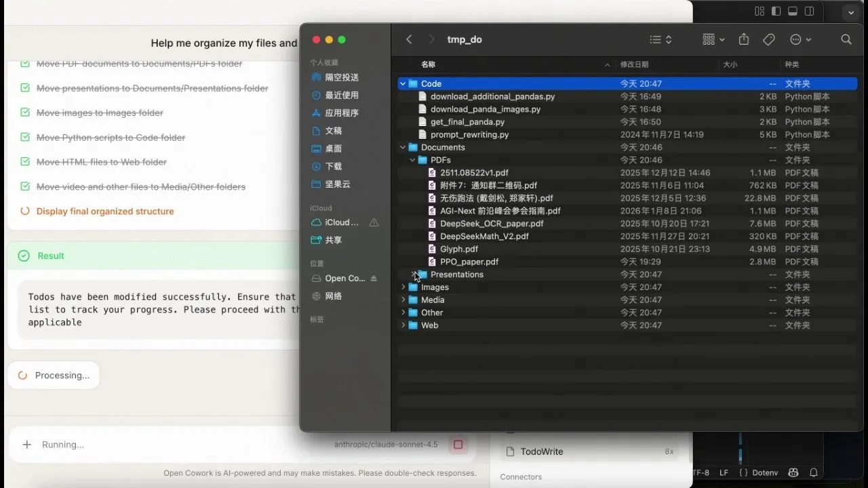Toggle 'Move Python scripts to Code folder' checkbox
Image resolution: width=868 pixels, height=488 pixels.
click(x=25, y=137)
